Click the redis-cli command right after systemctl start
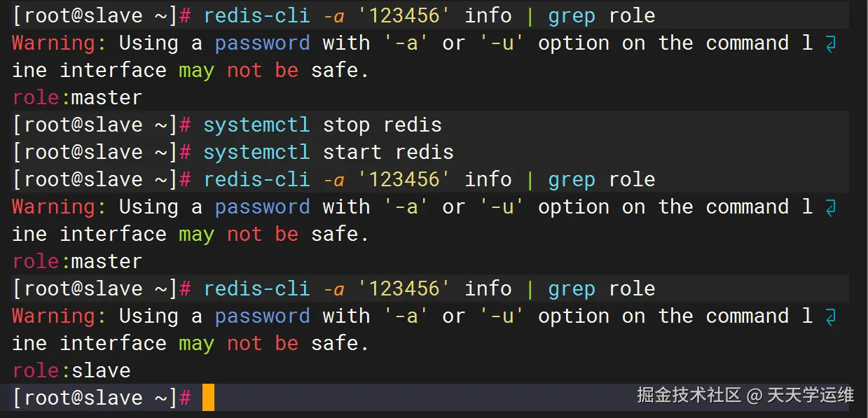The height and width of the screenshot is (418, 868). [429, 180]
